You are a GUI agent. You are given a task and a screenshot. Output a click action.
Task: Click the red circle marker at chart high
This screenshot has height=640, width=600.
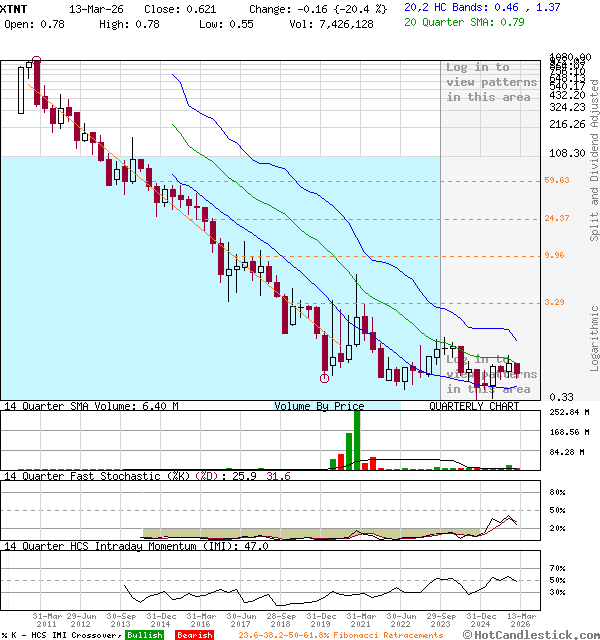coord(37,61)
